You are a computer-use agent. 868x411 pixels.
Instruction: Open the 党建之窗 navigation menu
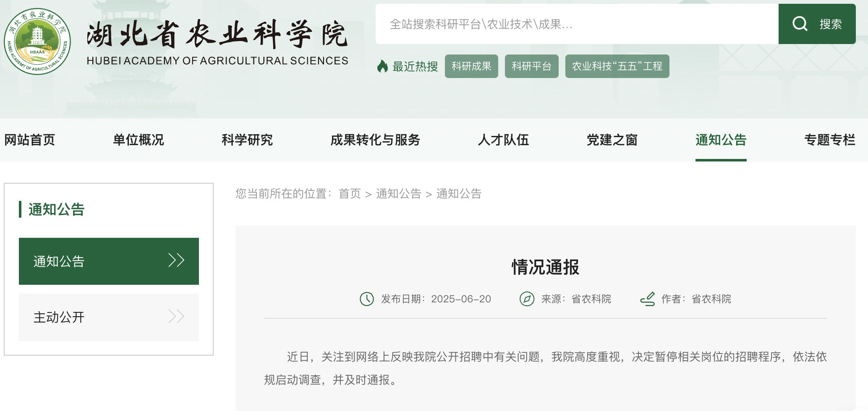tap(612, 140)
